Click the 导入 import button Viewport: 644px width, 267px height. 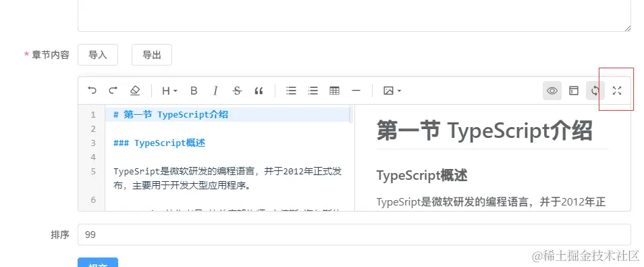tap(98, 55)
